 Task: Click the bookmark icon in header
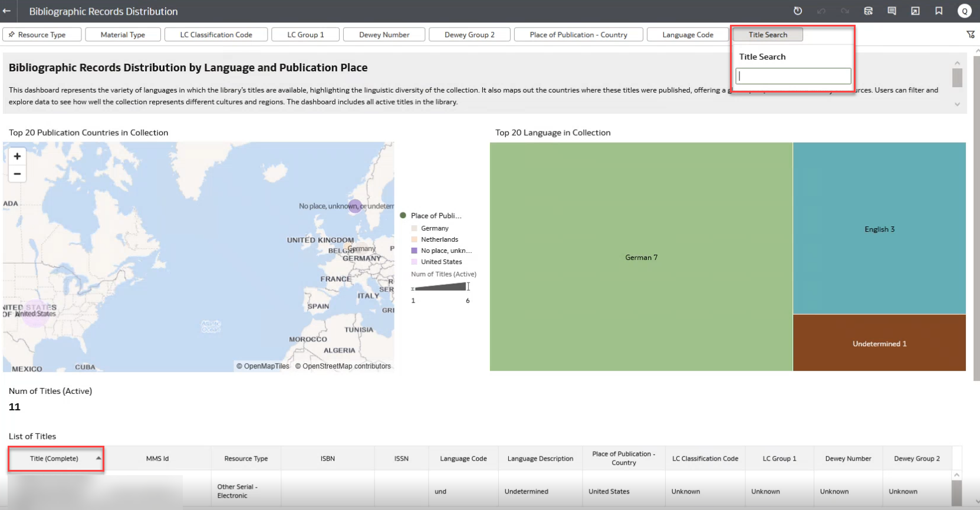939,11
